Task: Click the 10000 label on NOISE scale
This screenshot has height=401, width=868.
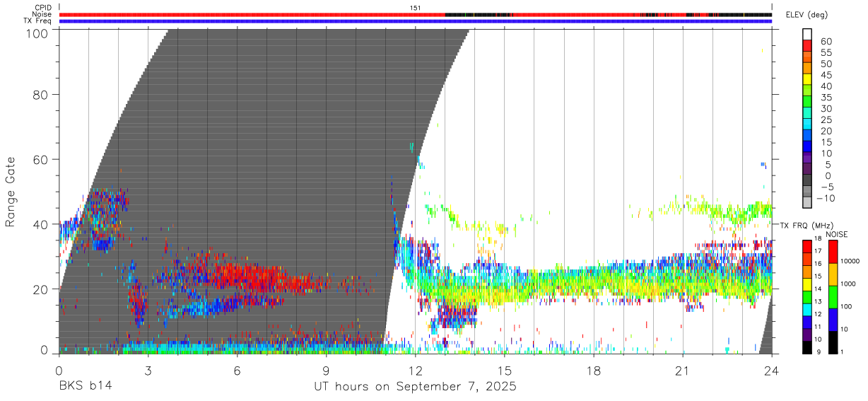Action: [x=850, y=260]
